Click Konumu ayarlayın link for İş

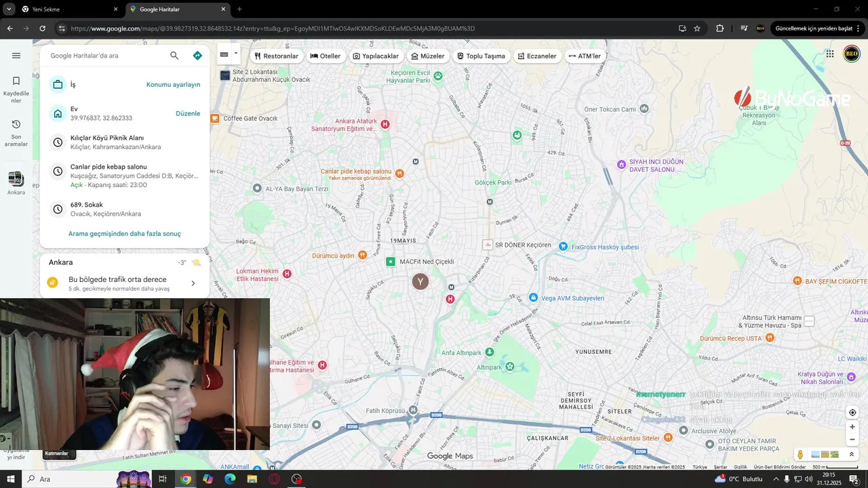[x=173, y=85]
